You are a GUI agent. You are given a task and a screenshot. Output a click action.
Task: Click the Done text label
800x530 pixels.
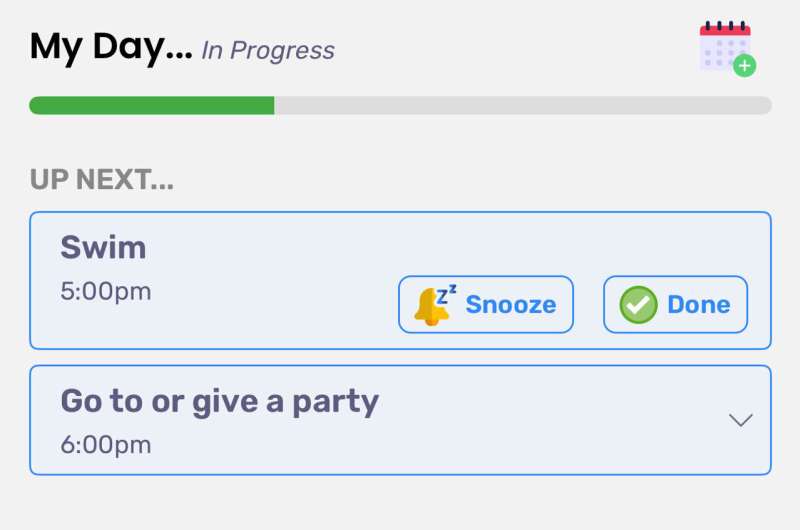pyautogui.click(x=699, y=305)
